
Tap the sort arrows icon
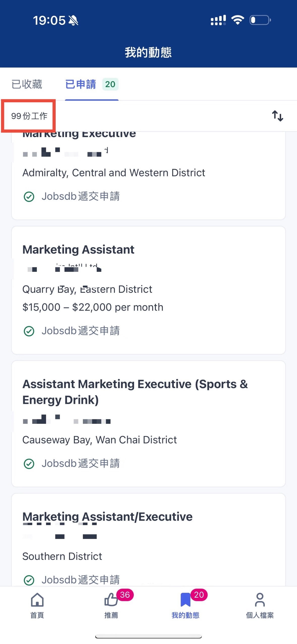coord(277,116)
